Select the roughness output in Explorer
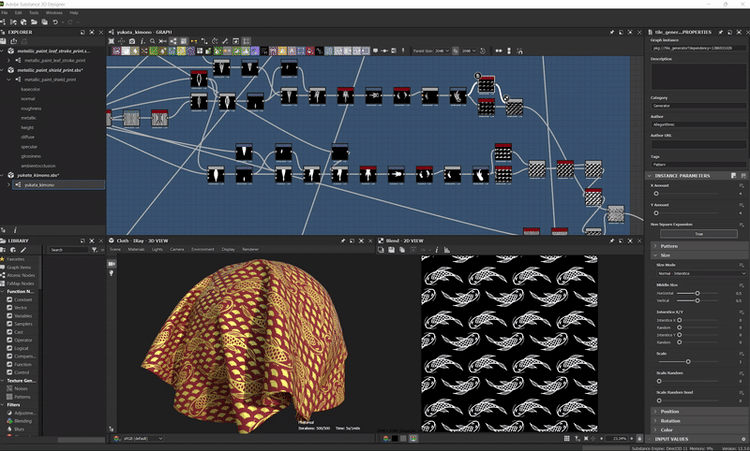Viewport: 750px width, 451px height. pyautogui.click(x=31, y=108)
